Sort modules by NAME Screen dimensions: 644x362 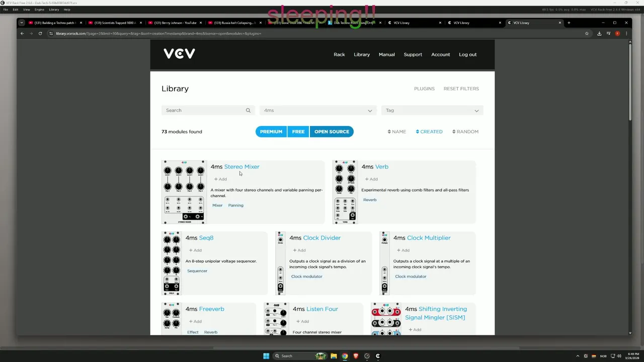pos(397,132)
